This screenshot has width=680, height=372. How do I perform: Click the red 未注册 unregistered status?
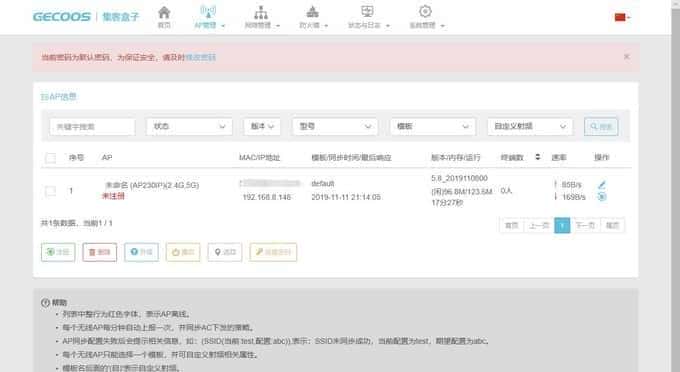tap(113, 196)
